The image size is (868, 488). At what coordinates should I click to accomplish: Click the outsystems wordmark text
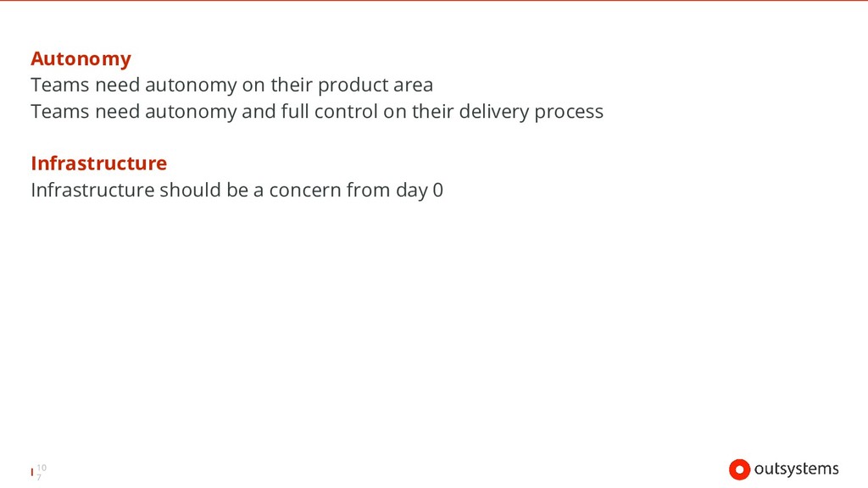[x=796, y=469]
